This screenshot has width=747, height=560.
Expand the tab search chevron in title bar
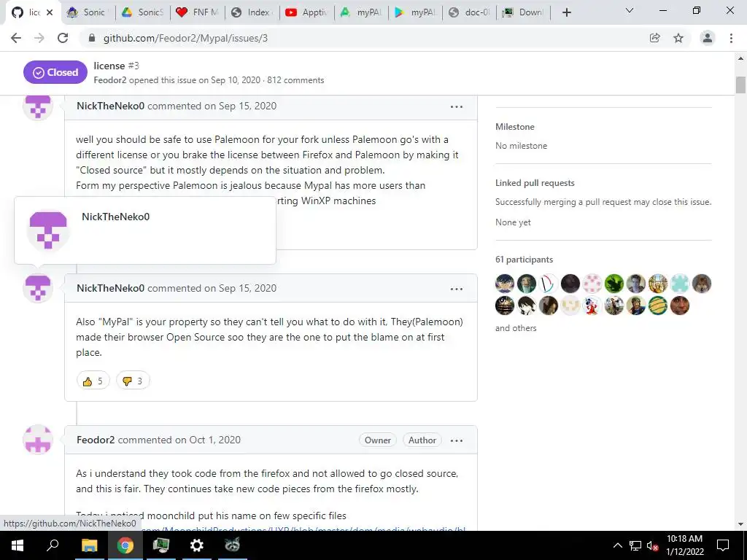coord(630,10)
